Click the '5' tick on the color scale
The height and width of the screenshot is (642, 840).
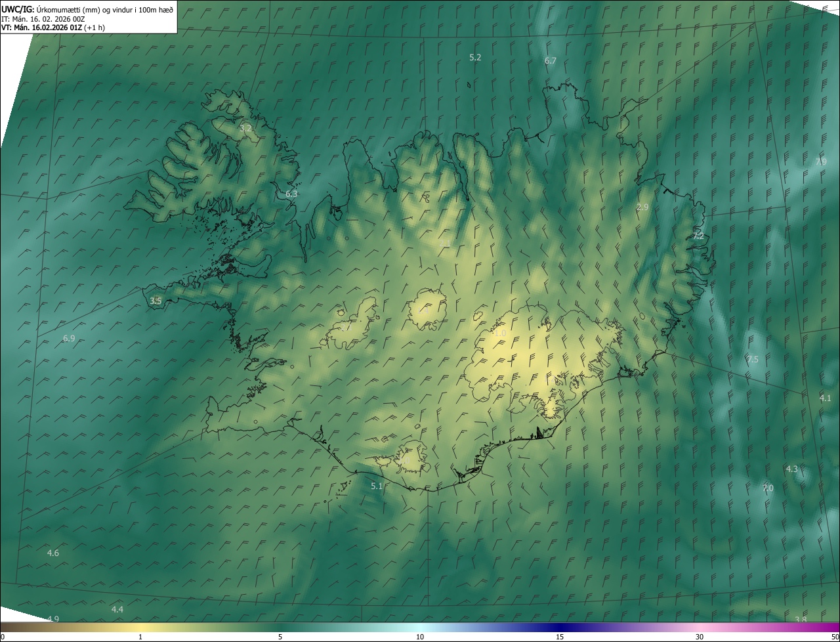(x=280, y=637)
